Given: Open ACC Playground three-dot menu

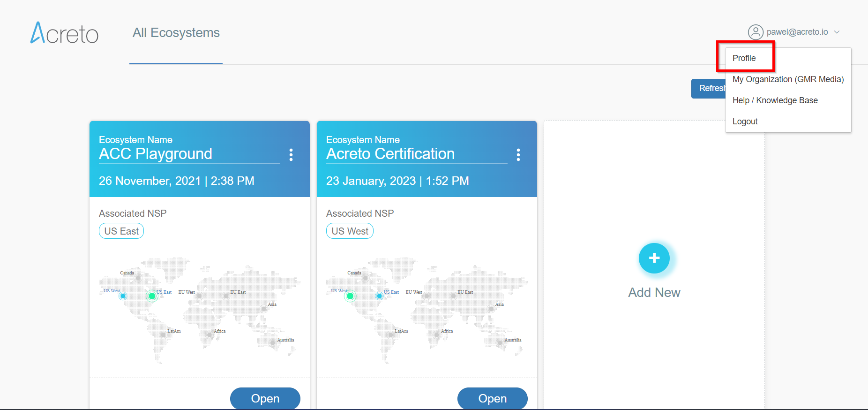Looking at the screenshot, I should click(291, 155).
